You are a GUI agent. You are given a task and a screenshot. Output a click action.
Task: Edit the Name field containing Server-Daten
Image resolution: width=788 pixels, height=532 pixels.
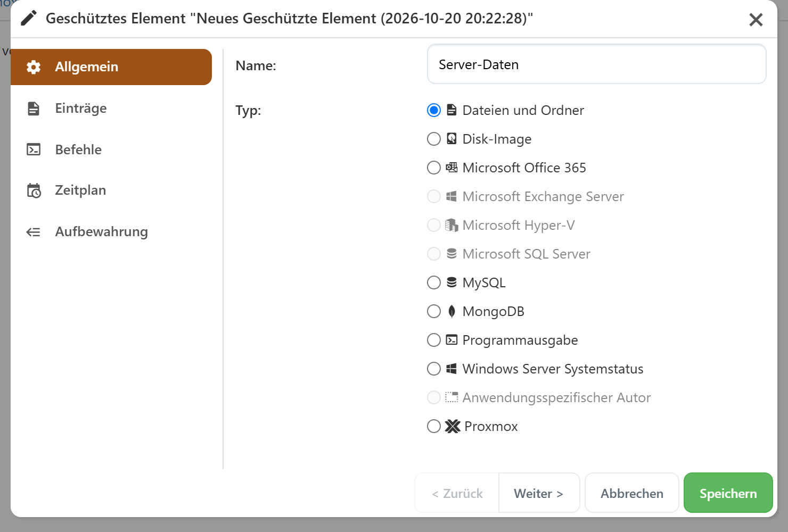(596, 64)
